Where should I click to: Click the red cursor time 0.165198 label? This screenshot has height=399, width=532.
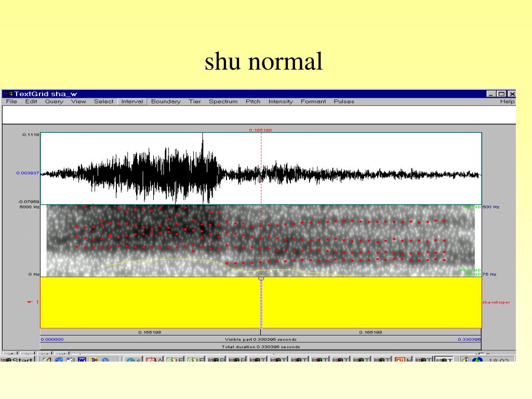[261, 130]
